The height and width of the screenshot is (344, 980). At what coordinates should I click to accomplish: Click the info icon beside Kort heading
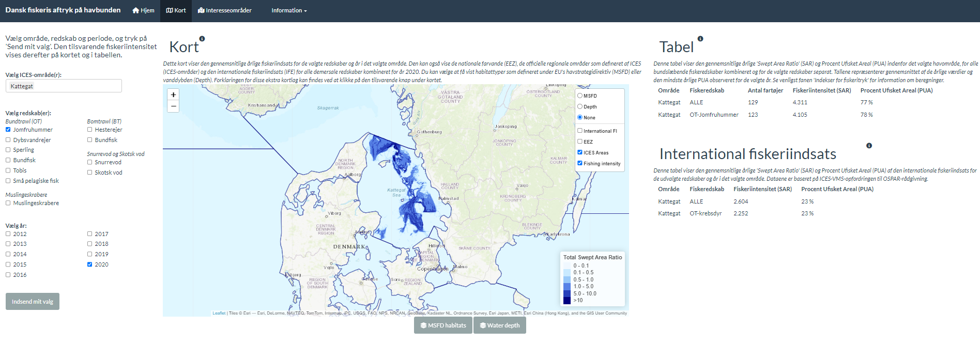pos(202,39)
